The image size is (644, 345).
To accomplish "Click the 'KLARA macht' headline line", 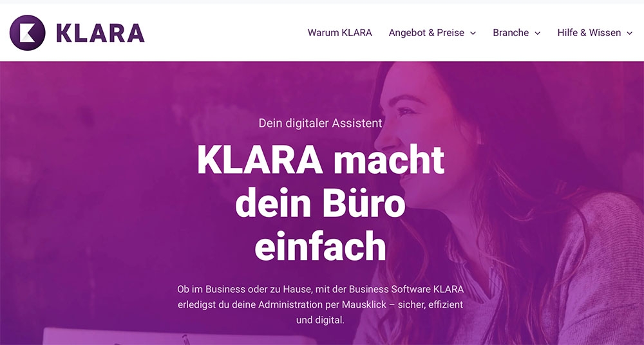I will click(321, 160).
